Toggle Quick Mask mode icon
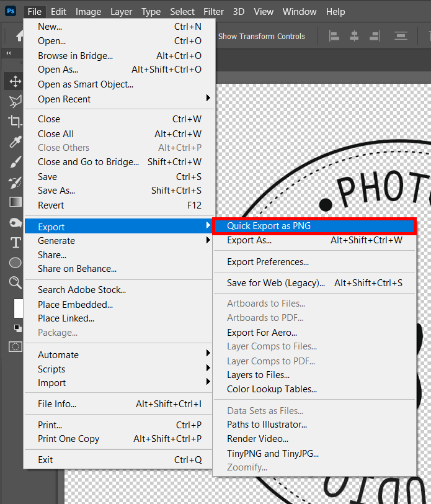The width and height of the screenshot is (431, 504). [15, 347]
